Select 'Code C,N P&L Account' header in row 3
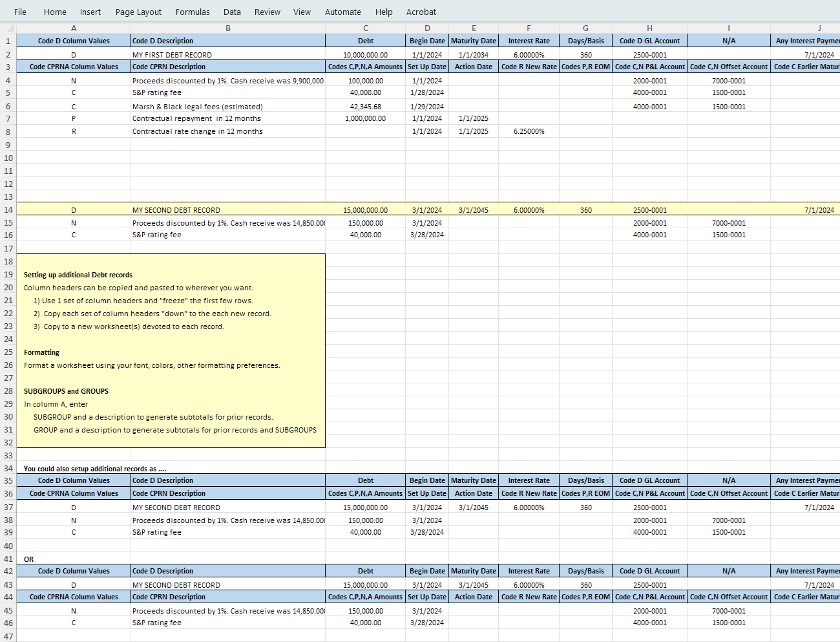The height and width of the screenshot is (642, 840). pyautogui.click(x=649, y=67)
